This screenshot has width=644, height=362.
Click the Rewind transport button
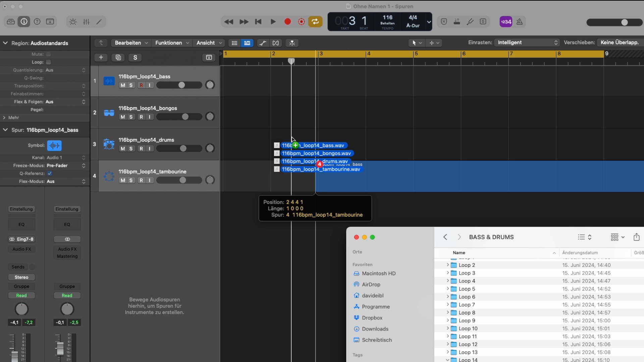click(x=229, y=22)
